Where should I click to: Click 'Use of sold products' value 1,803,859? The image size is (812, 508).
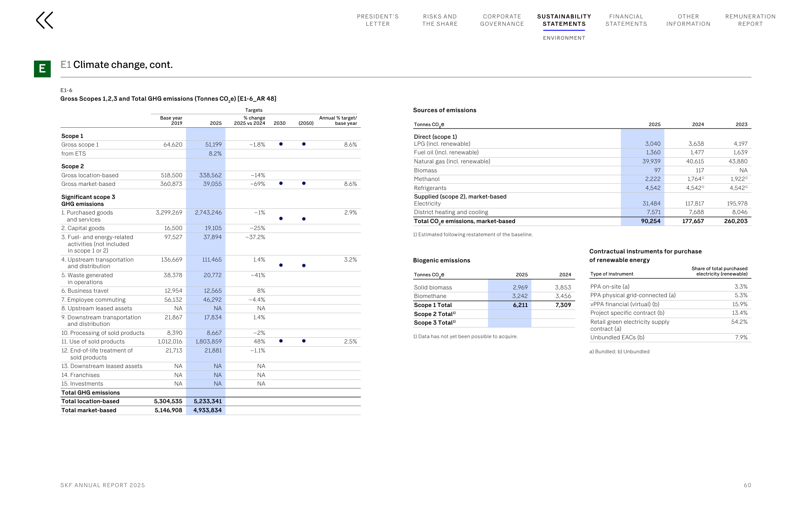(208, 341)
